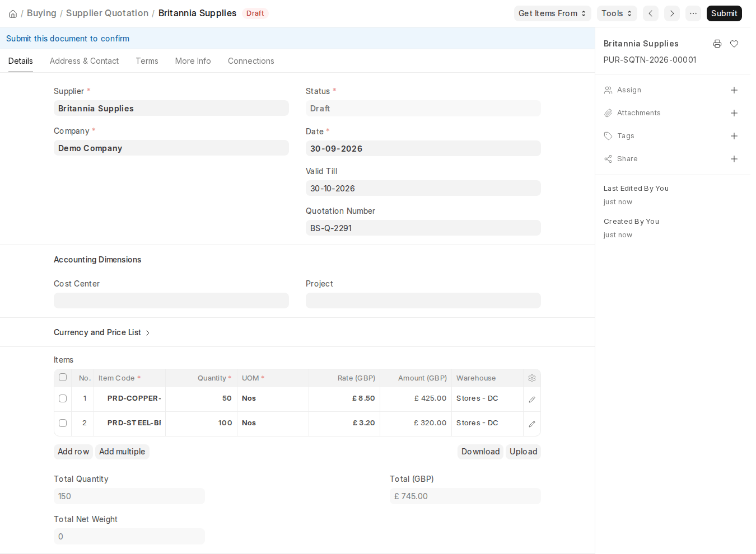Expand Currency and Price List section
Viewport: 756px width, 554px height.
102,332
